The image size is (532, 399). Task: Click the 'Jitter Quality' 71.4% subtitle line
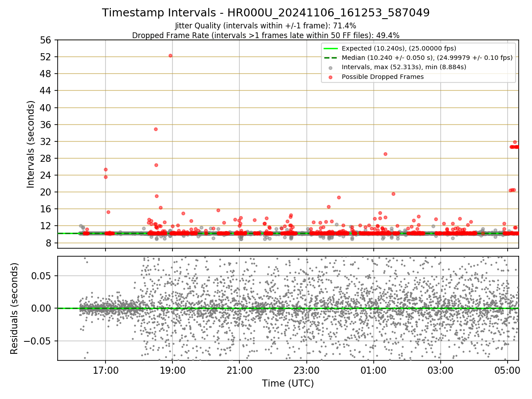coord(266,26)
